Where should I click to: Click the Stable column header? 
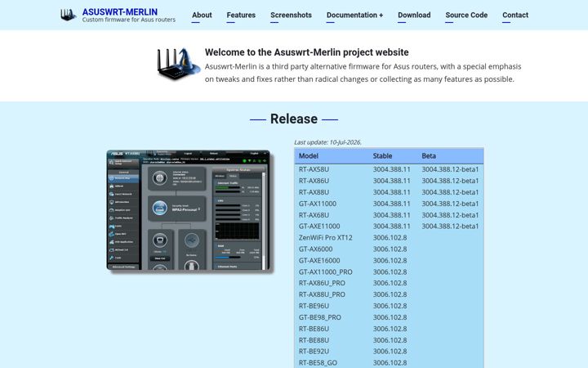click(382, 156)
